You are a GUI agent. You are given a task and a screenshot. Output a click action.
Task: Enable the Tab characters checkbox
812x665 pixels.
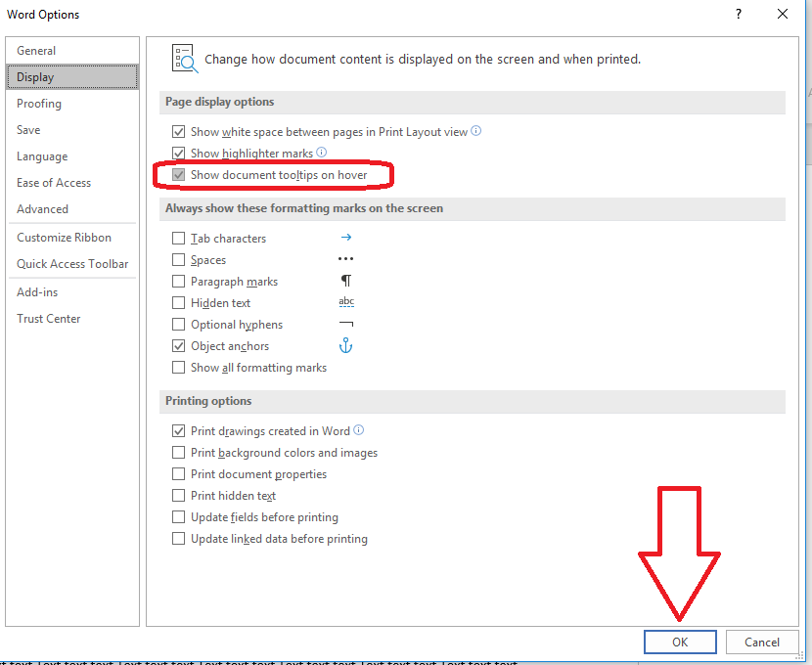[178, 239]
